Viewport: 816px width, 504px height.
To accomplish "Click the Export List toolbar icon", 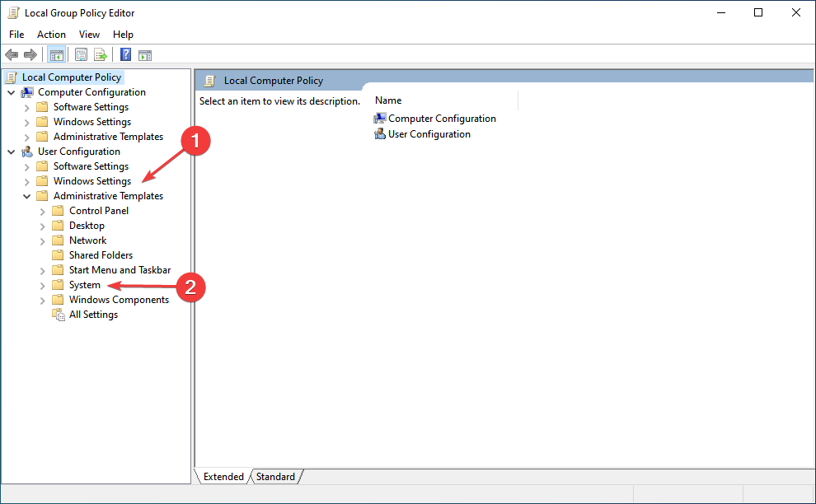I will [x=101, y=55].
